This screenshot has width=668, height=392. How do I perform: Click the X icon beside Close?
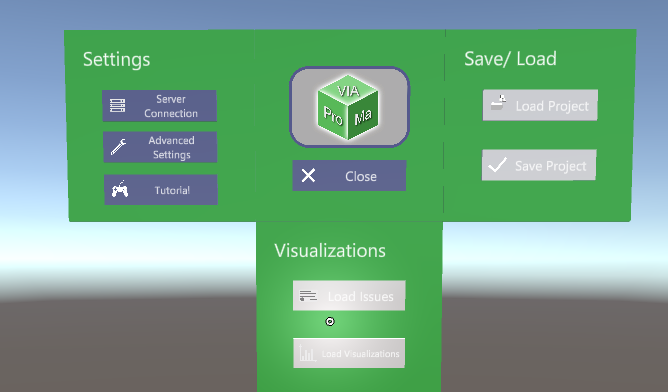click(308, 176)
